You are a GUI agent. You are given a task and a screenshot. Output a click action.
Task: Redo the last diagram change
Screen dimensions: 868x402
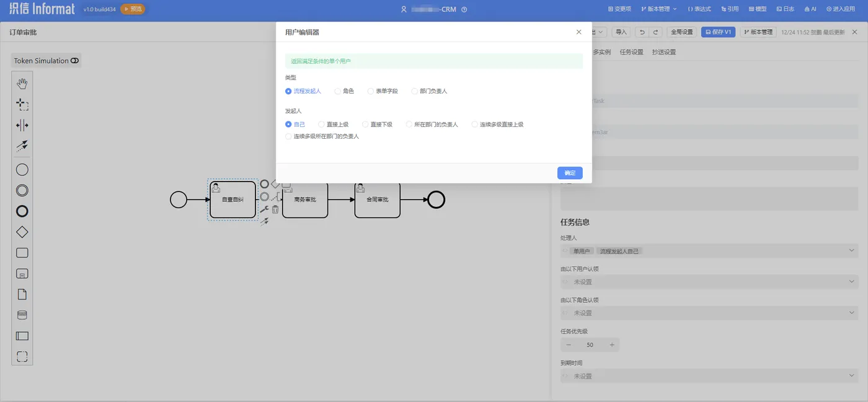656,32
